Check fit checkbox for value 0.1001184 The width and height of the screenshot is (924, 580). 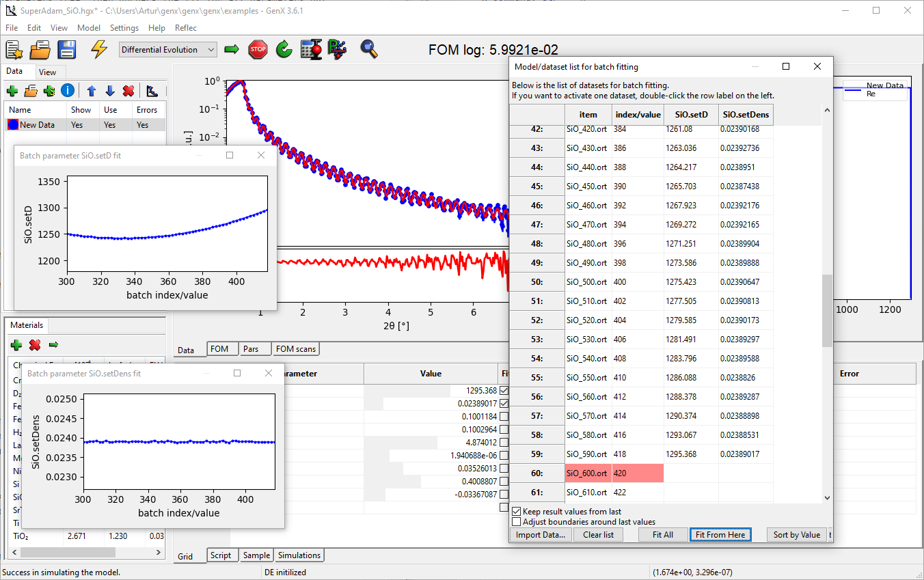(x=504, y=417)
